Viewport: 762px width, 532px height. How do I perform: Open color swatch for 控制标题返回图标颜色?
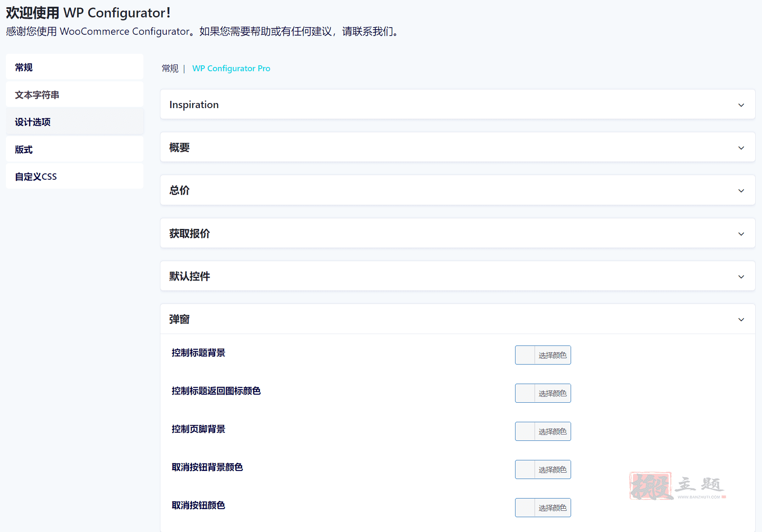tap(525, 393)
